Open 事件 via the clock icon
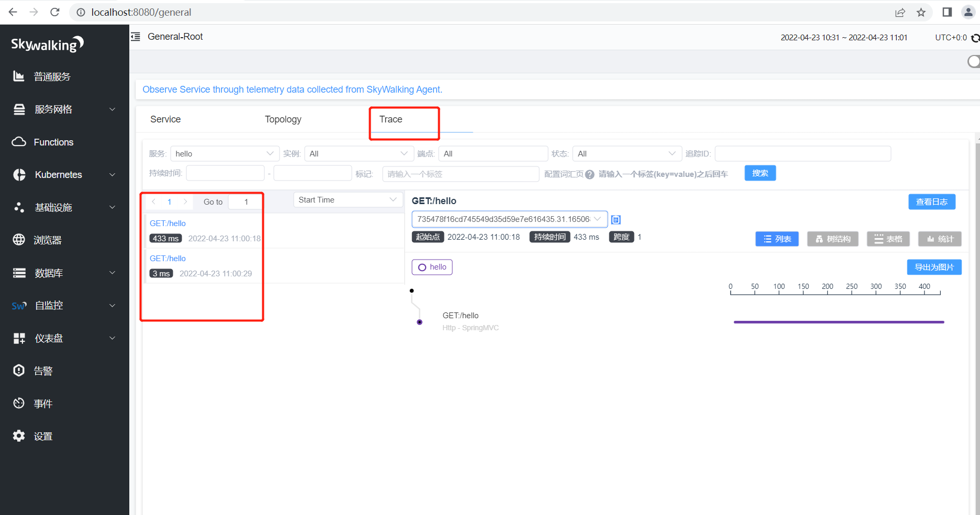This screenshot has width=980, height=515. tap(19, 403)
